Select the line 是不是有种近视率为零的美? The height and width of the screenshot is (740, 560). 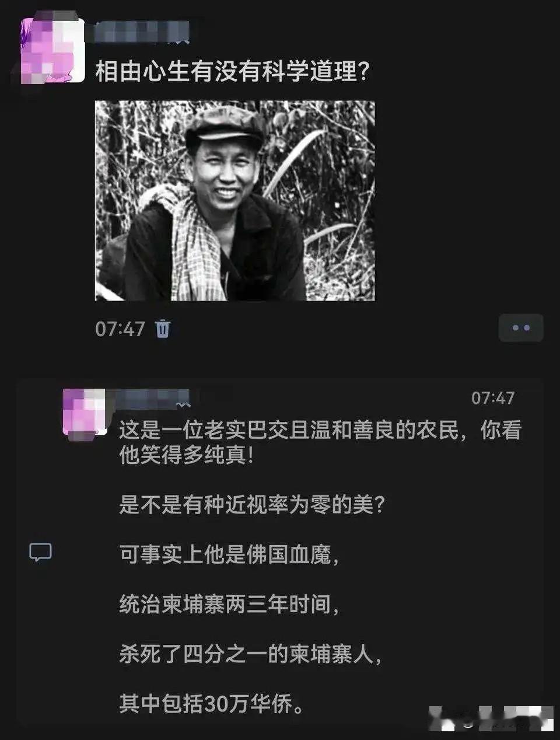(252, 504)
